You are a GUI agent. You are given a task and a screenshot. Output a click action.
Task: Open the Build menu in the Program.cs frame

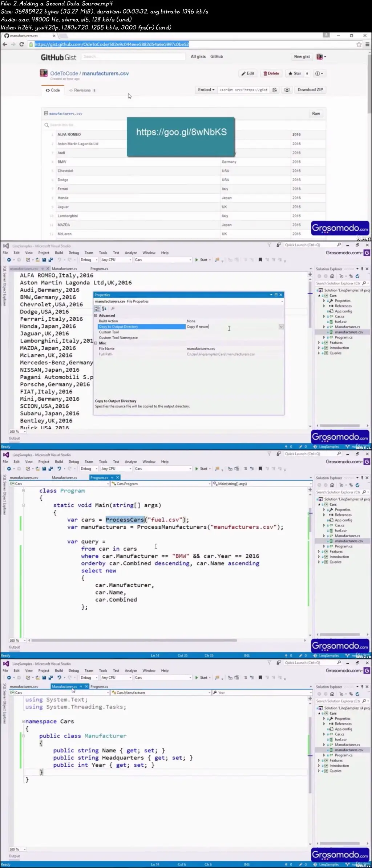pos(59,462)
